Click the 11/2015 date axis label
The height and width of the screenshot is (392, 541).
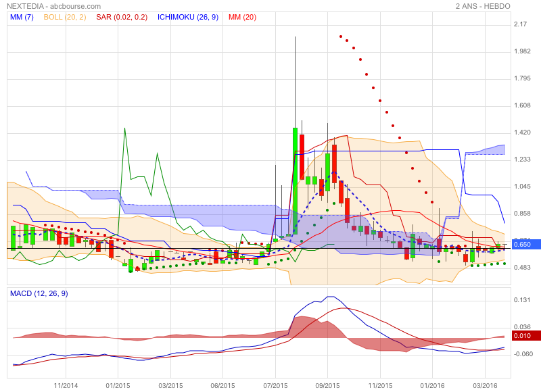click(380, 385)
